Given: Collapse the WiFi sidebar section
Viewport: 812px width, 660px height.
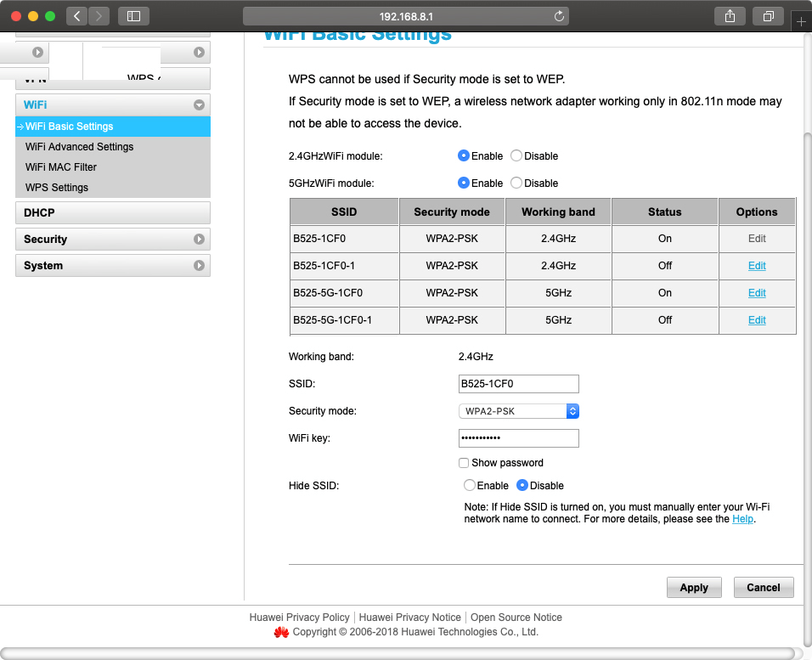Looking at the screenshot, I should (x=199, y=105).
